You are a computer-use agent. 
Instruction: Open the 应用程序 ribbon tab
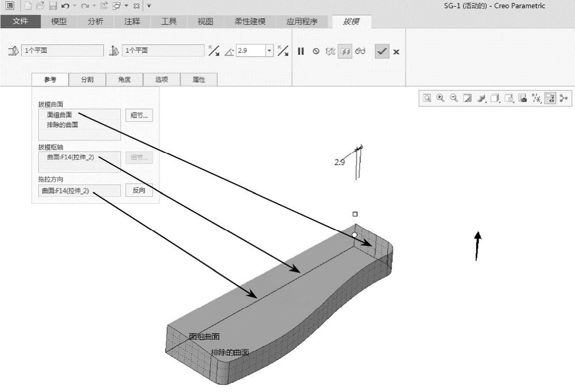pos(302,21)
